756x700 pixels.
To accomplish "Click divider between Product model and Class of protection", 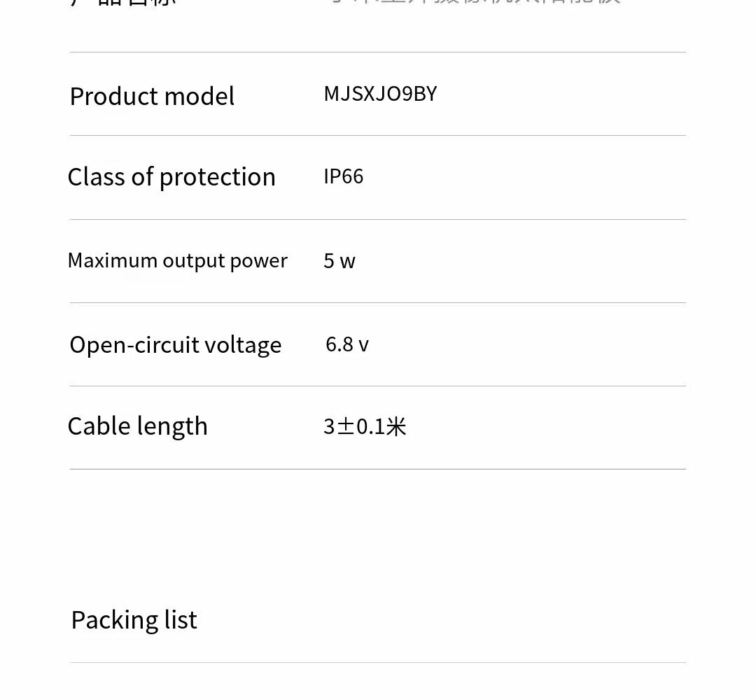I will tap(378, 135).
